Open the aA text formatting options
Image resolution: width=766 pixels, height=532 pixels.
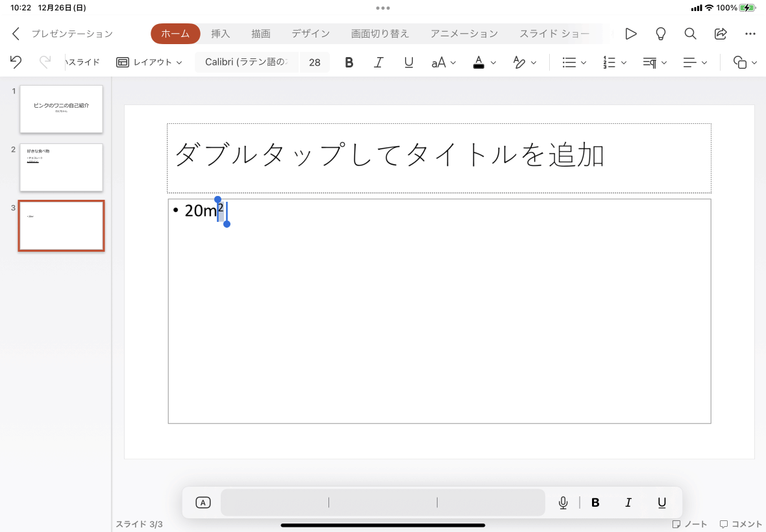point(443,62)
